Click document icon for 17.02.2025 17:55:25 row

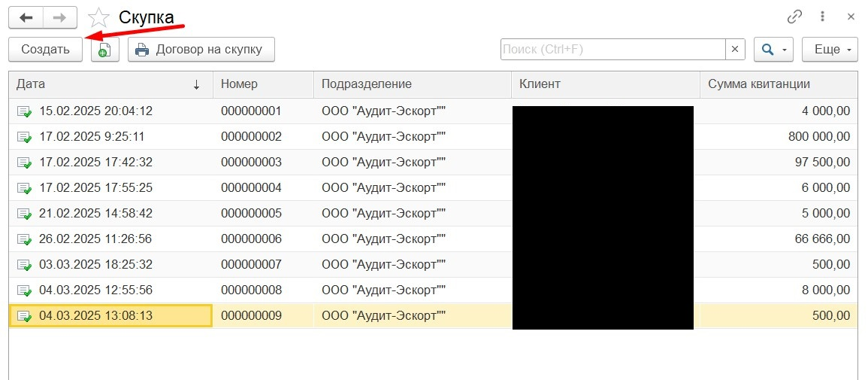tap(24, 188)
